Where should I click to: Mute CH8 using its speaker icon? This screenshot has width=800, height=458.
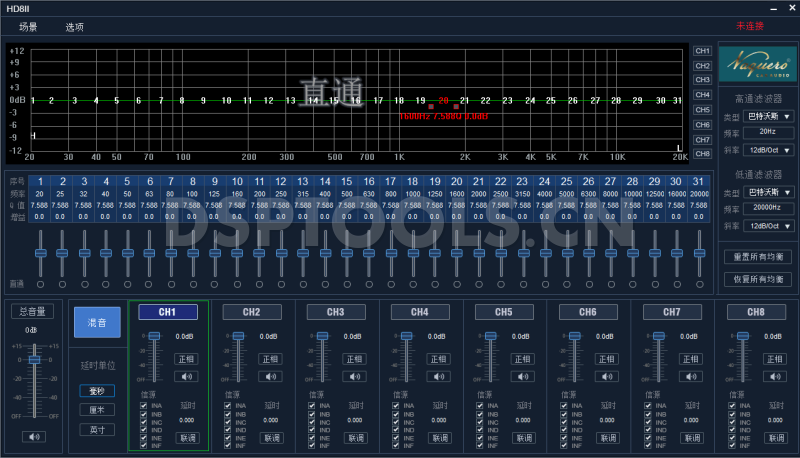pyautogui.click(x=775, y=377)
